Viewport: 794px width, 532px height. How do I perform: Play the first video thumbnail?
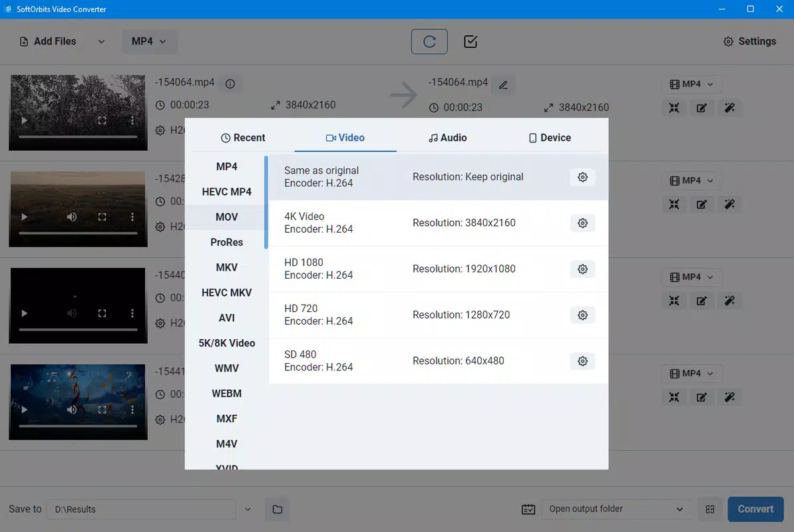(x=24, y=120)
